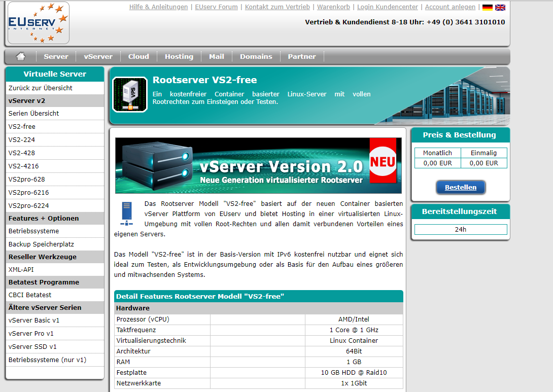Go back via Zurück zur Übersicht
The image size is (553, 392).
tap(55, 88)
